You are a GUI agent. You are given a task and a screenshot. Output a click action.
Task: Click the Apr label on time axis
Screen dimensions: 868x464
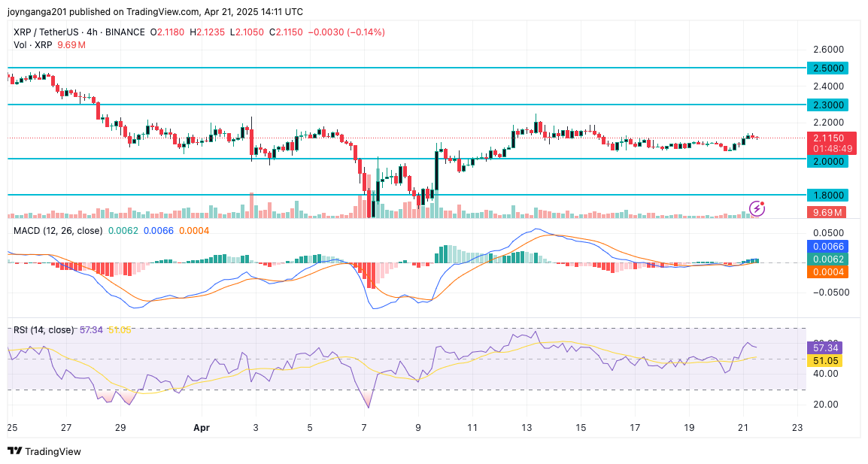pos(201,428)
